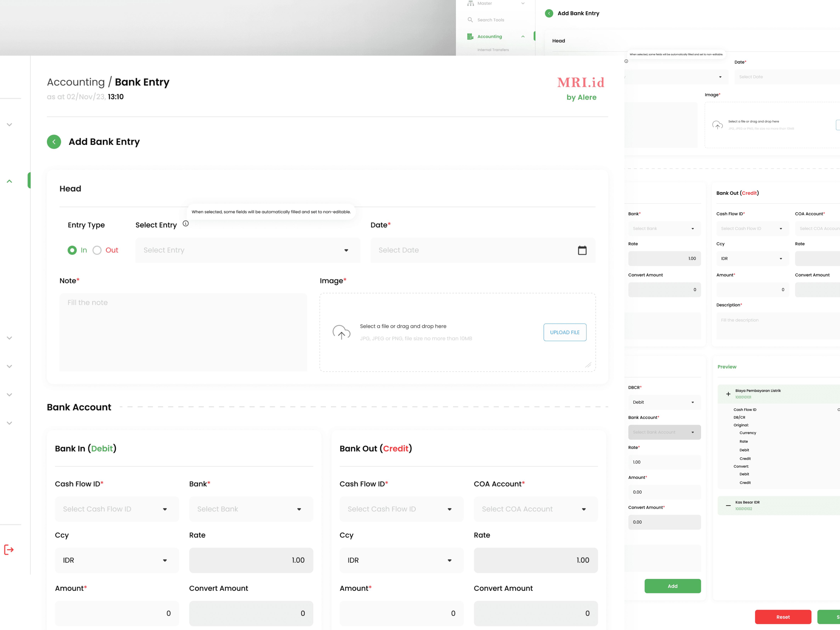Collapse Kas Besar IDR with minus icon
Viewport: 840px width, 630px height.
click(x=728, y=505)
